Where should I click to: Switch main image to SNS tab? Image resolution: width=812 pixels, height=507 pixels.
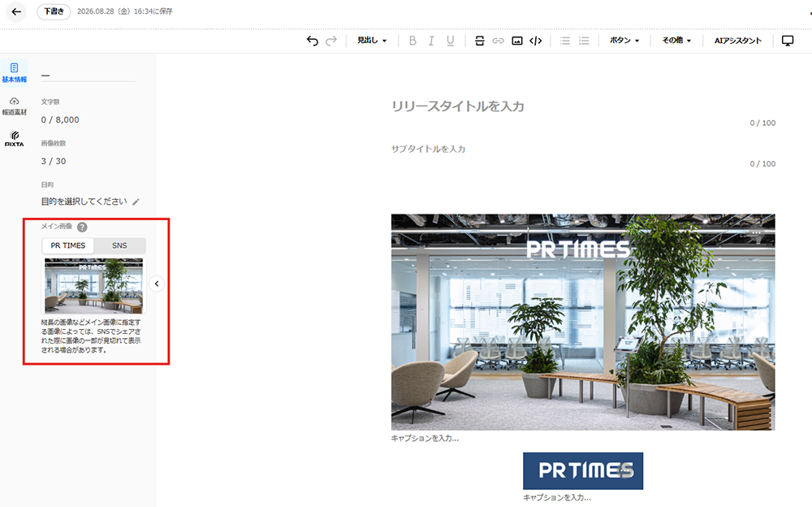(x=119, y=245)
